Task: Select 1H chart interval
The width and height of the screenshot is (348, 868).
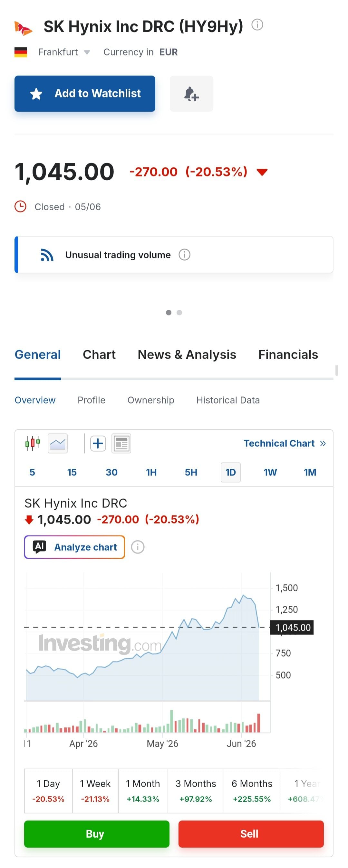Action: click(x=151, y=472)
